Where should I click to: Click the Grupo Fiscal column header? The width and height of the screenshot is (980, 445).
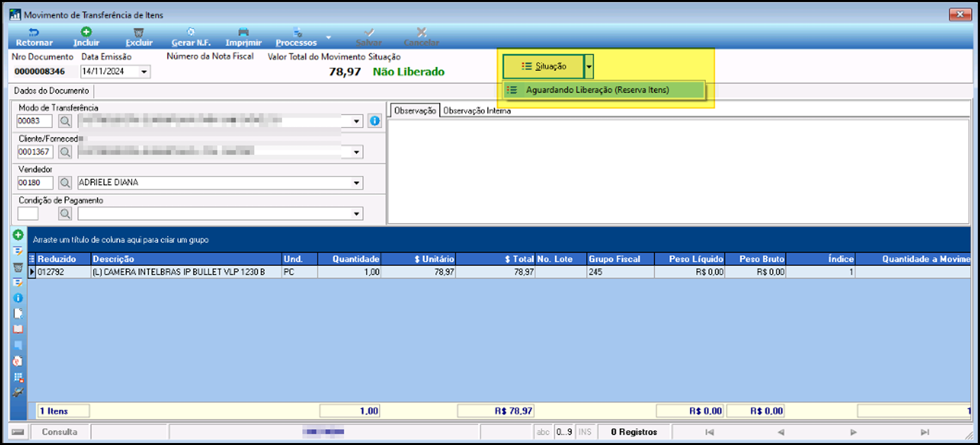click(x=620, y=259)
